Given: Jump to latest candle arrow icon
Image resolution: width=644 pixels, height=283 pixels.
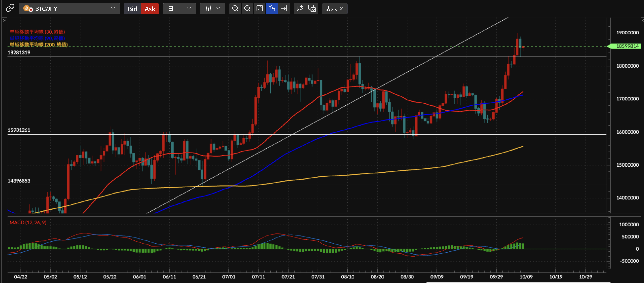Looking at the screenshot, I should tap(284, 9).
